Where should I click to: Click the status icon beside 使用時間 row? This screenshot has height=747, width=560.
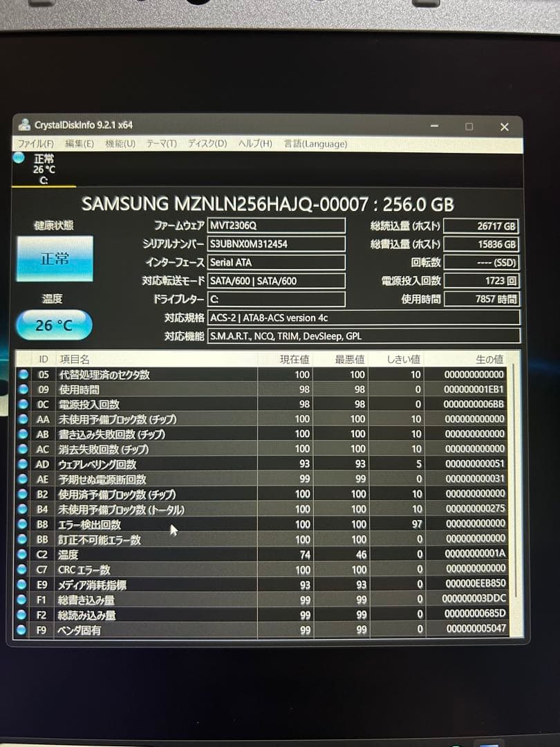[23, 389]
